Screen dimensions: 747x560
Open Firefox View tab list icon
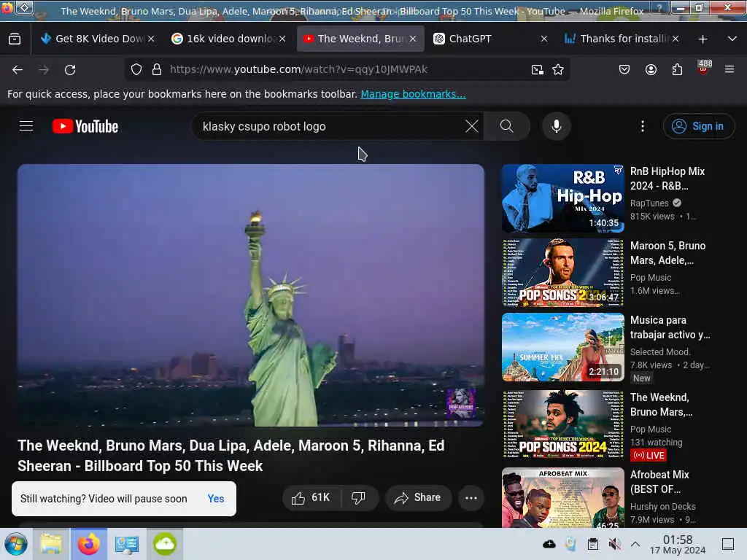click(x=15, y=39)
